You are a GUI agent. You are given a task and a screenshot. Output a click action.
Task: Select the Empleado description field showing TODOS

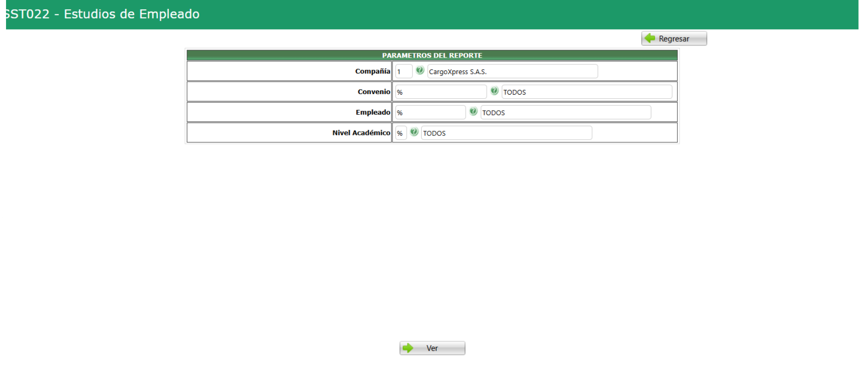tap(566, 112)
